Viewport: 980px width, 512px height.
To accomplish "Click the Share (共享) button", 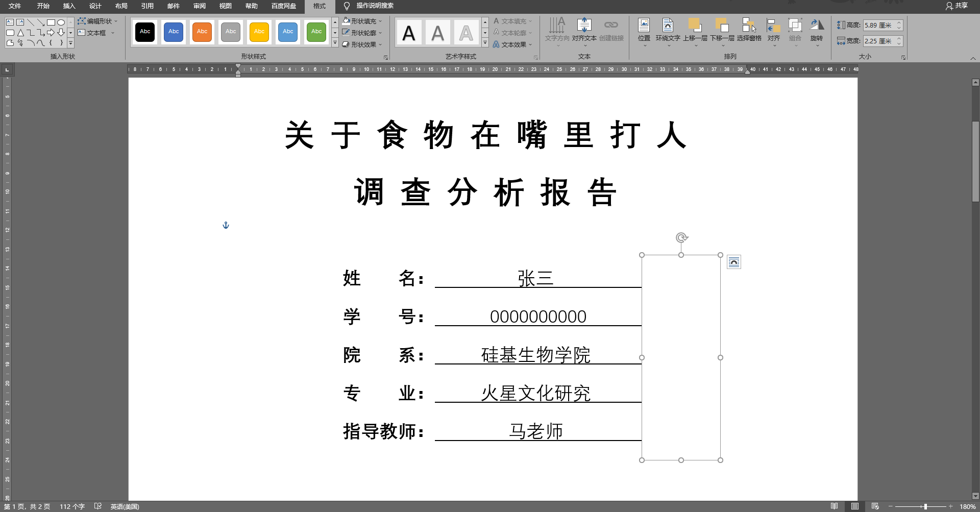I will (957, 6).
